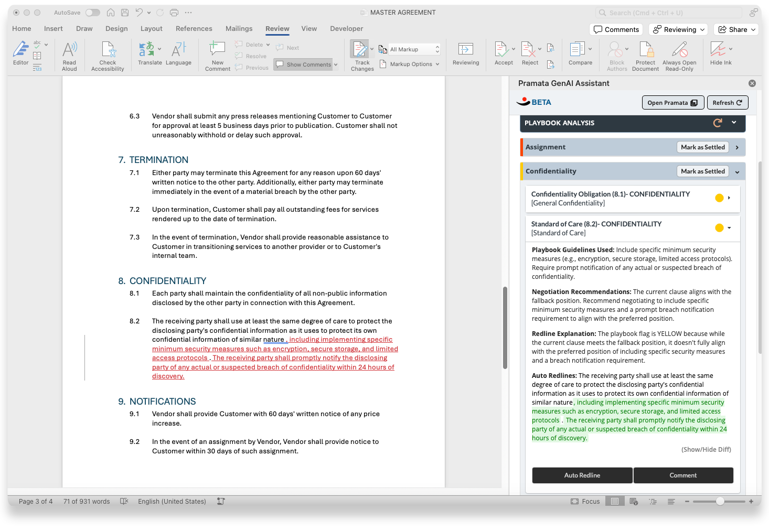769x532 pixels.
Task: Go to previous tracked change icon
Action: pos(551,48)
